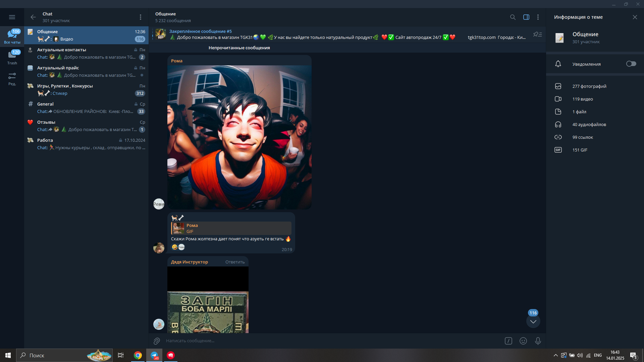This screenshot has width=644, height=362.
Task: Toggle the right info side panel
Action: (x=526, y=17)
